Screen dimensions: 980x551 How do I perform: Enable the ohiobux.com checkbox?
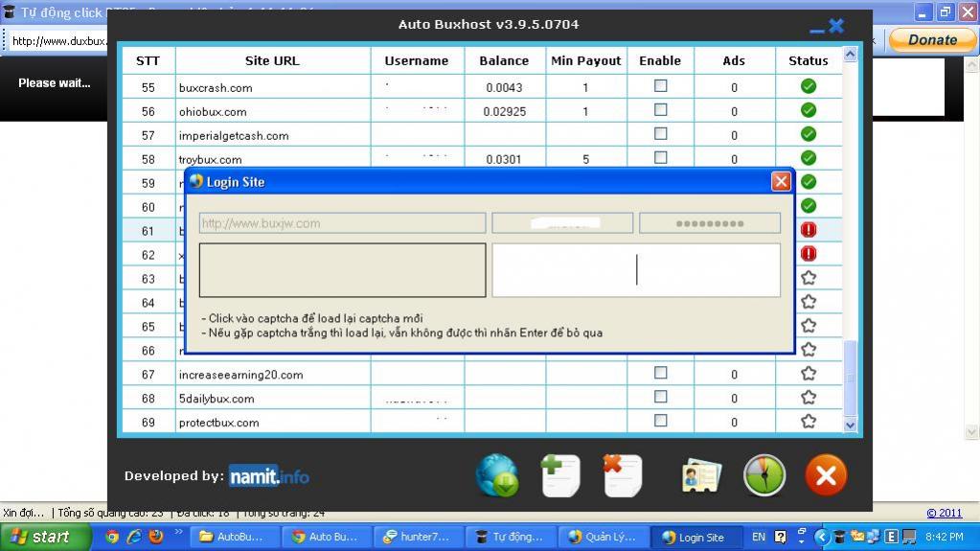[660, 109]
